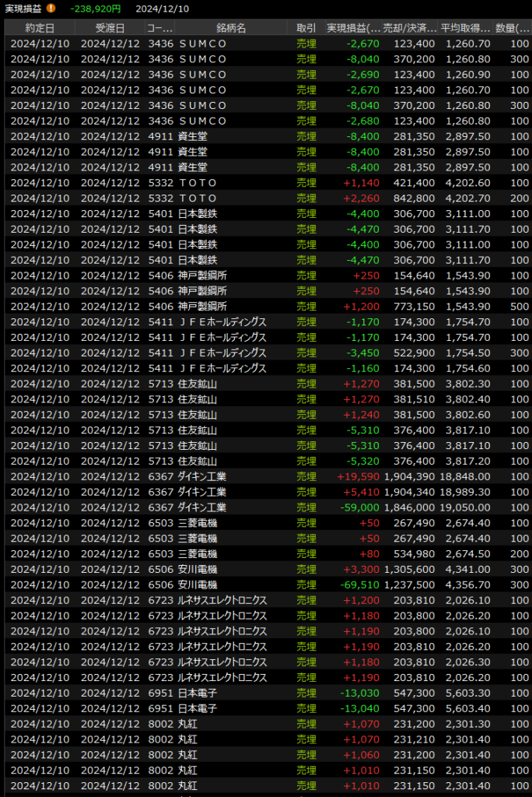This screenshot has width=532, height=797.
Task: Sort by the 約定日 column header
Action: pos(40,28)
